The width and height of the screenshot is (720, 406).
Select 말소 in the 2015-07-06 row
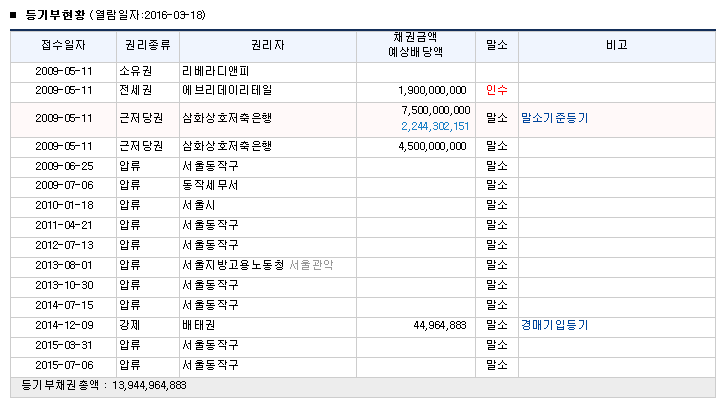click(497, 365)
